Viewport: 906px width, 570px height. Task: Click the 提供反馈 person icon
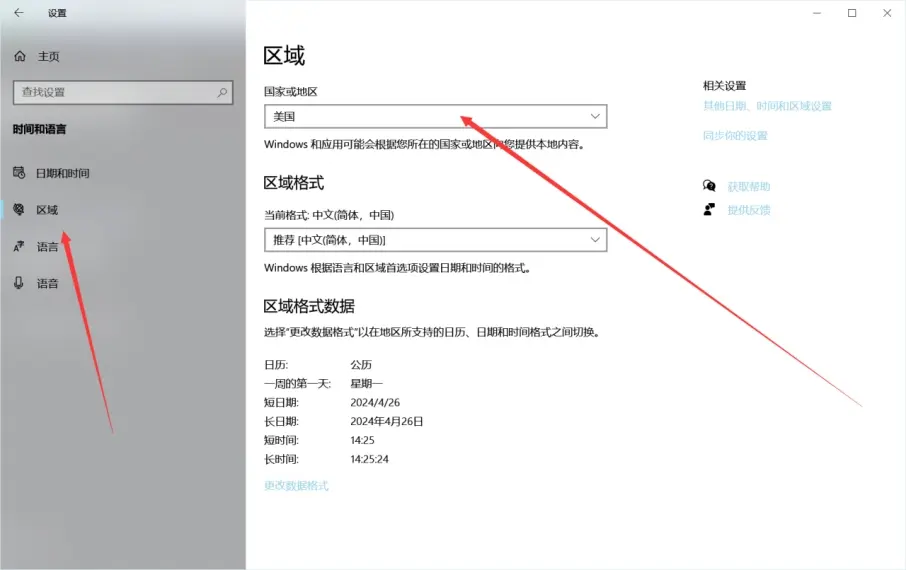coord(709,209)
